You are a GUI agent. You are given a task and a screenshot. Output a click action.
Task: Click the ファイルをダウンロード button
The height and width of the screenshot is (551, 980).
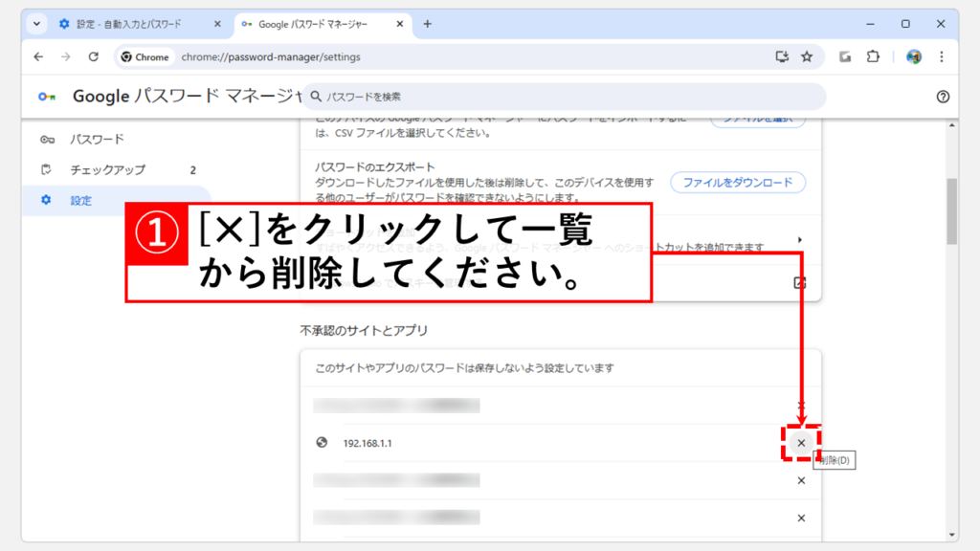(x=737, y=183)
